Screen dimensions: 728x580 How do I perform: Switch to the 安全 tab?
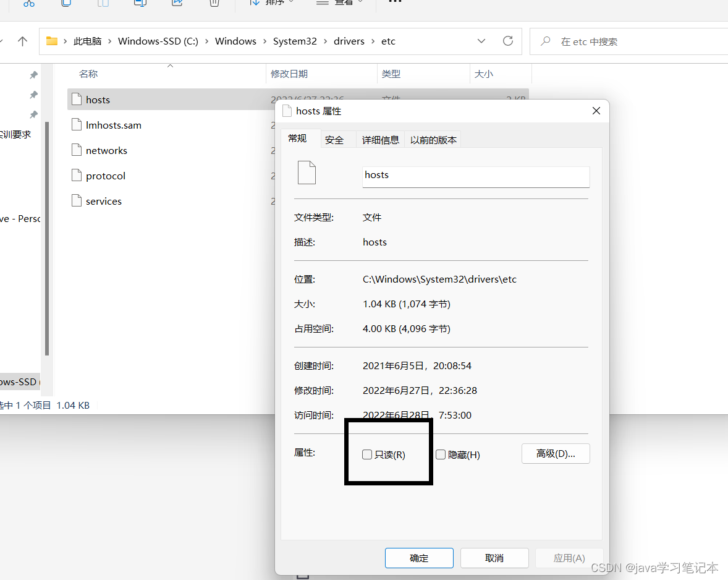(334, 139)
